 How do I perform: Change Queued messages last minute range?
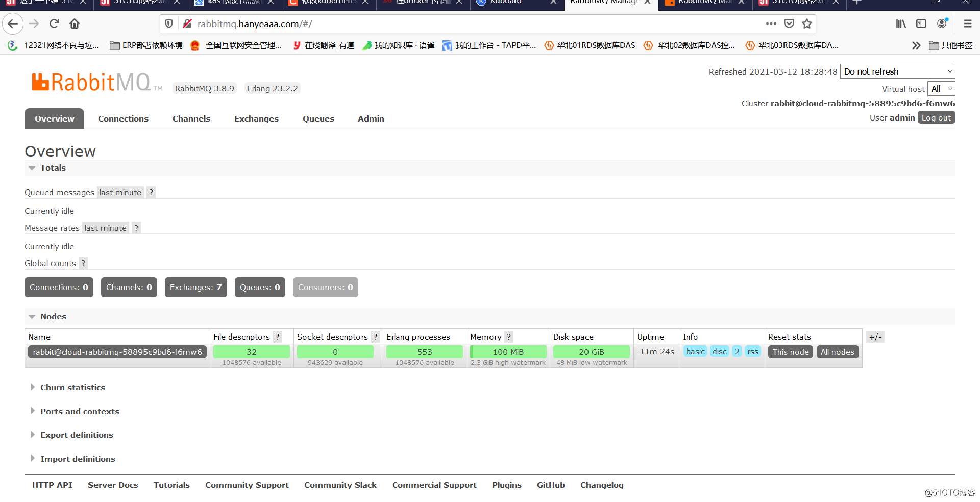pyautogui.click(x=120, y=193)
